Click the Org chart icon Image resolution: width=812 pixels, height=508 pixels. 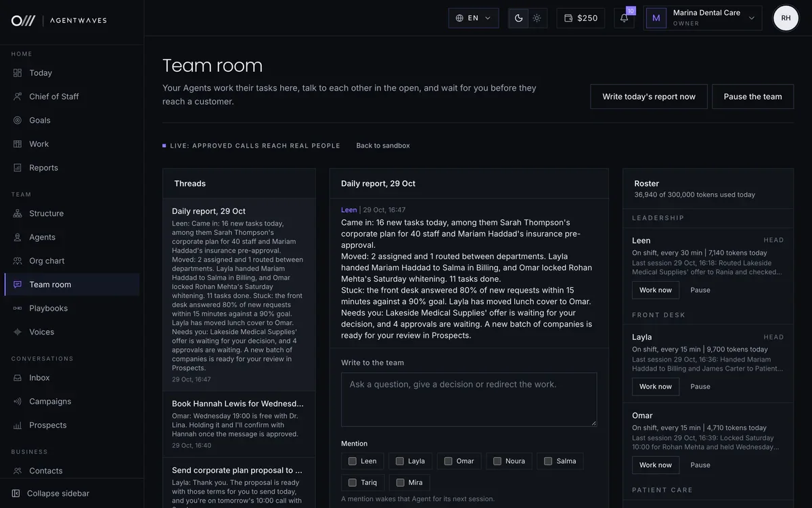click(x=18, y=261)
